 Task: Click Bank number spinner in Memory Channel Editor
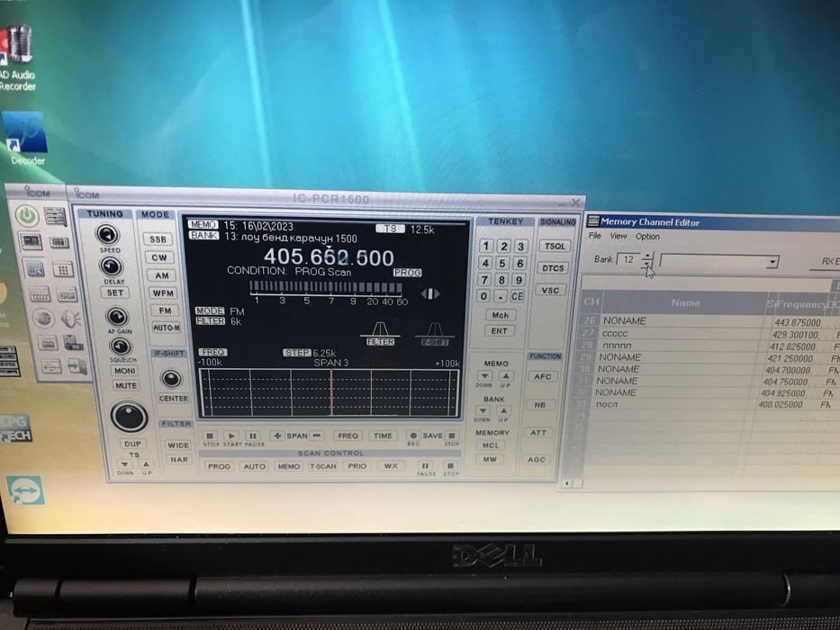coord(647,260)
